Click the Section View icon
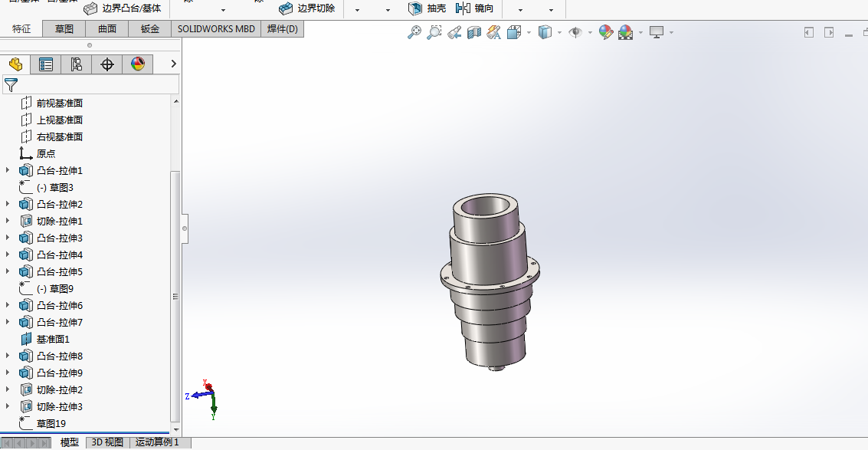Screen dimensions: 868x450 click(x=474, y=33)
